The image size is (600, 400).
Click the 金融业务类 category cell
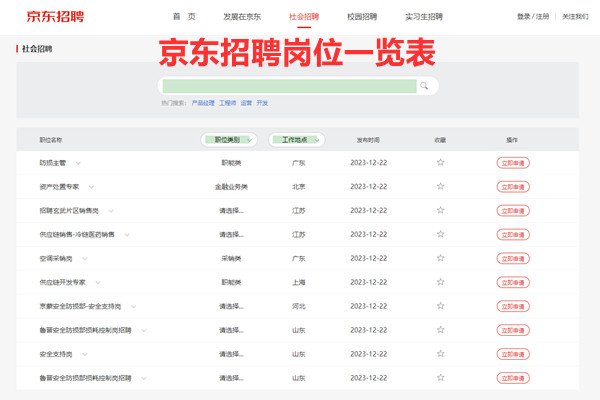click(x=231, y=187)
